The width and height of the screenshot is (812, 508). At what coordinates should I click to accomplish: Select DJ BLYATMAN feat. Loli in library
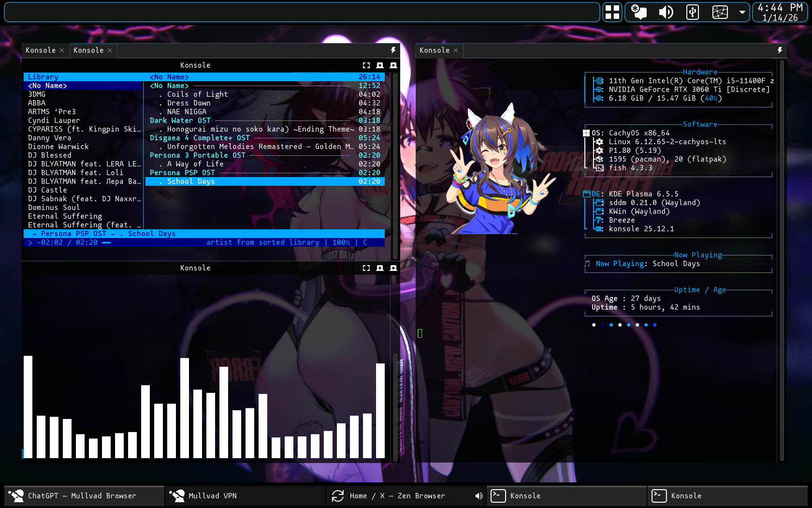(x=75, y=173)
